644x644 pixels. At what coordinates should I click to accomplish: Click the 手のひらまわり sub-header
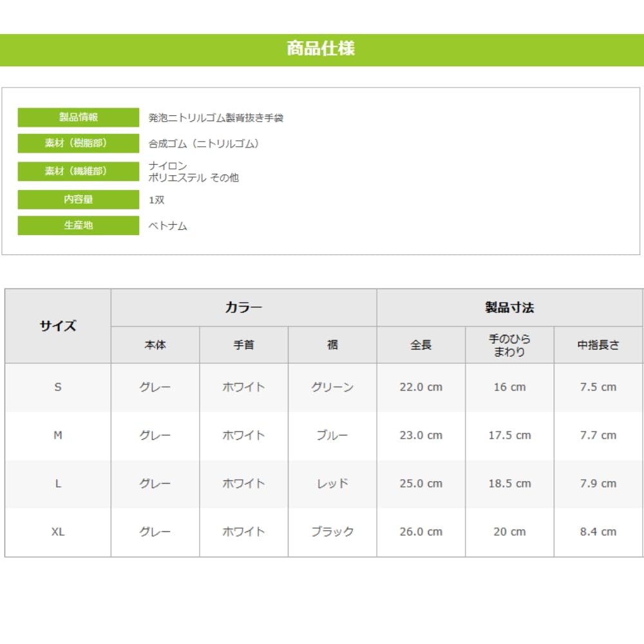[509, 345]
